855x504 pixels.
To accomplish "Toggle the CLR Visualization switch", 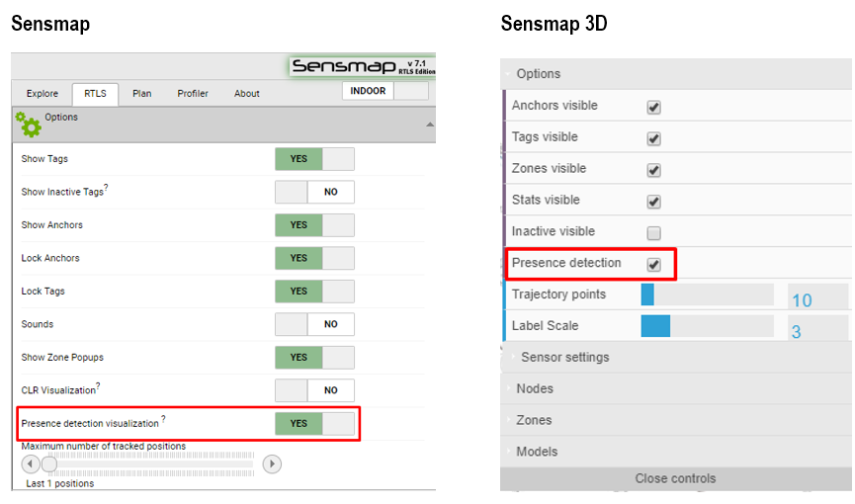I will [x=314, y=390].
